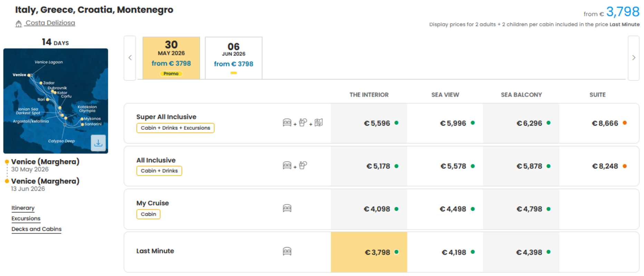Select the 06 Jun 2026 departure tab

(x=234, y=58)
